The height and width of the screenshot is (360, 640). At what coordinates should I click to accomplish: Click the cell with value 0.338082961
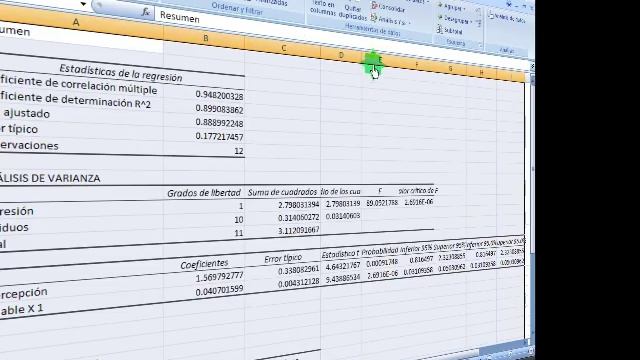click(298, 270)
